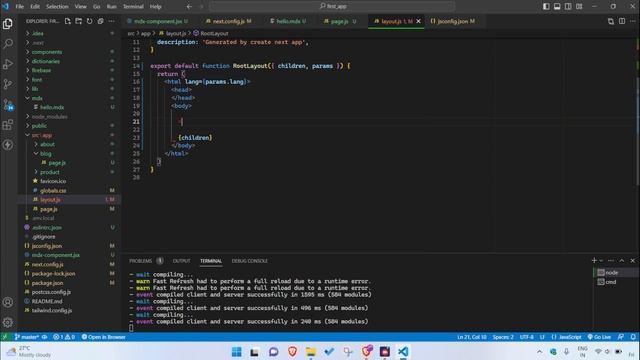Image resolution: width=640 pixels, height=360 pixels.
Task: Open Customize Layout icon
Action: tap(579, 7)
